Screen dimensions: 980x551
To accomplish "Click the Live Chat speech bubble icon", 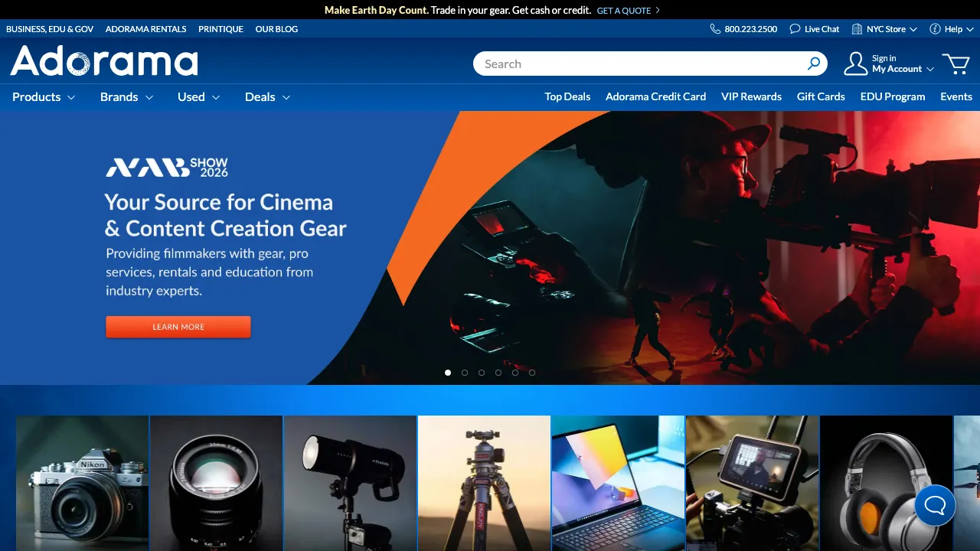I will click(x=795, y=29).
